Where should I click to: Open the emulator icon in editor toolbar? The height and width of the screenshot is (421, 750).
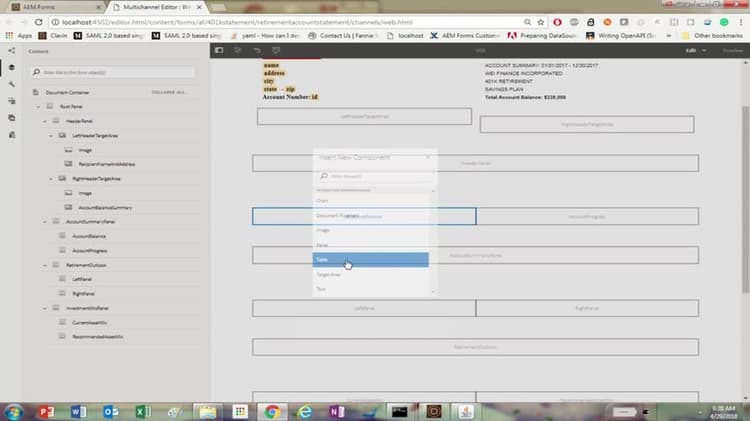[x=238, y=50]
